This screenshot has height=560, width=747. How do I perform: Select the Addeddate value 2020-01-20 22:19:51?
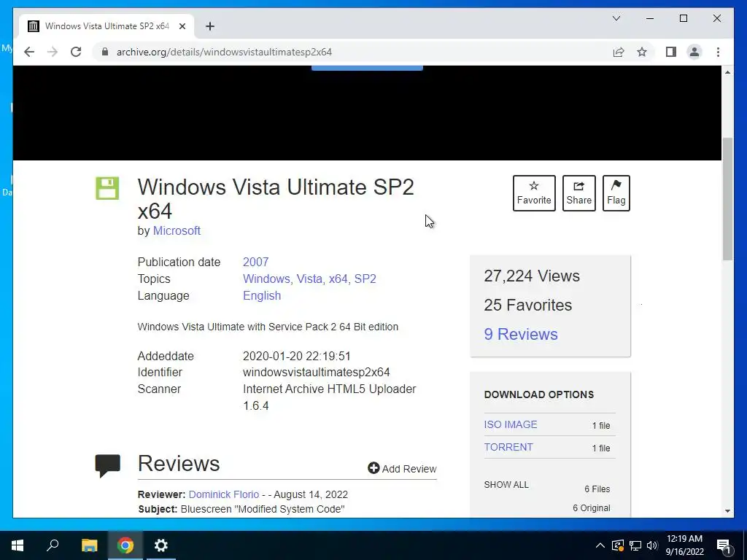coord(297,356)
